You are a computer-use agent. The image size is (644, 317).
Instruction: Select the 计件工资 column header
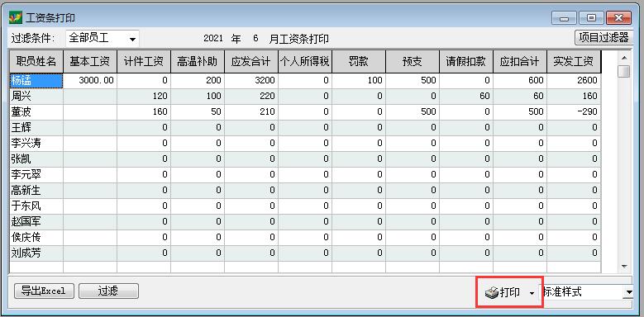pyautogui.click(x=144, y=62)
